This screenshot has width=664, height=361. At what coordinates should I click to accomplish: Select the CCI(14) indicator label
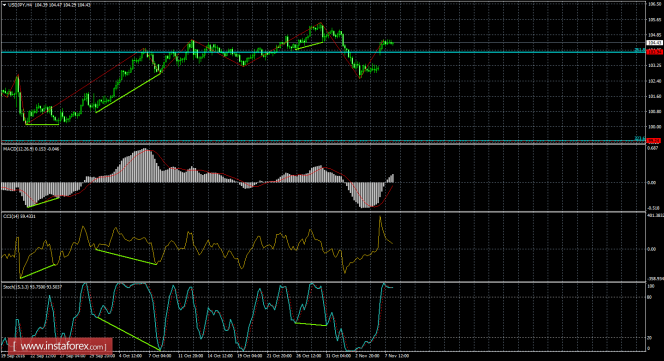click(x=12, y=217)
